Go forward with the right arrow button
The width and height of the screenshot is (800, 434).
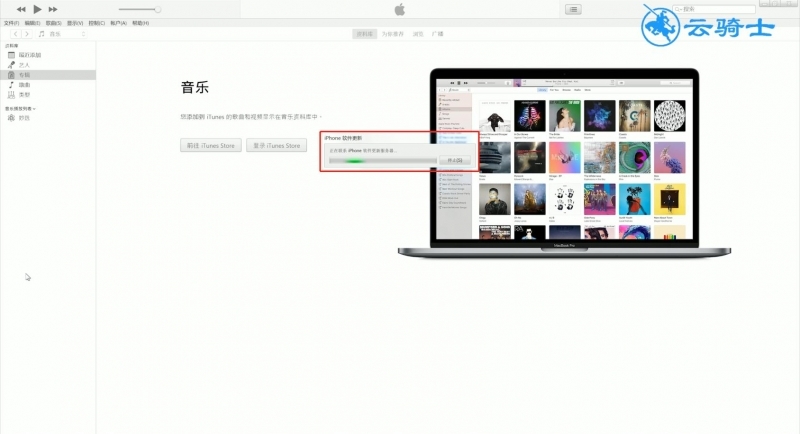coord(27,34)
